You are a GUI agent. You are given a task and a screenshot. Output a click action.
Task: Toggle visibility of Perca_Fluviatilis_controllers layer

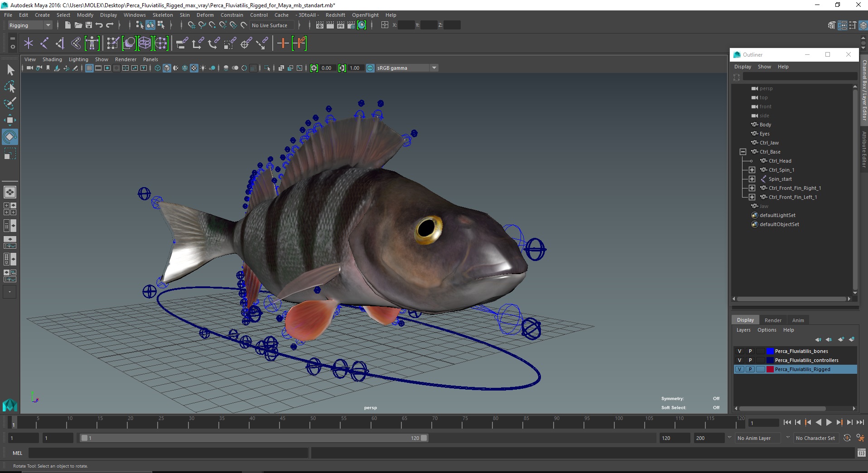(739, 360)
